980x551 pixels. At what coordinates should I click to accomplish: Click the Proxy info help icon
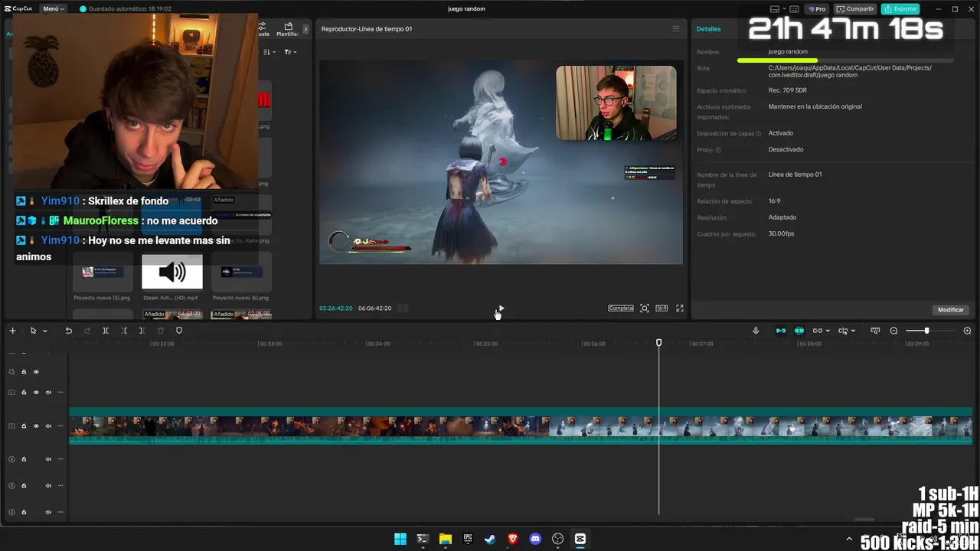(718, 150)
